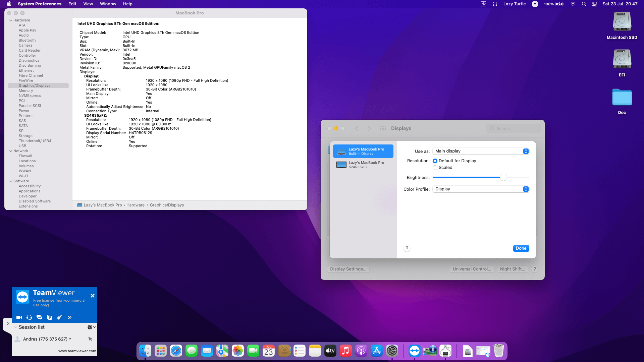Image resolution: width=644 pixels, height=362 pixels.
Task: Open help in the Displays sheet
Action: point(407,248)
